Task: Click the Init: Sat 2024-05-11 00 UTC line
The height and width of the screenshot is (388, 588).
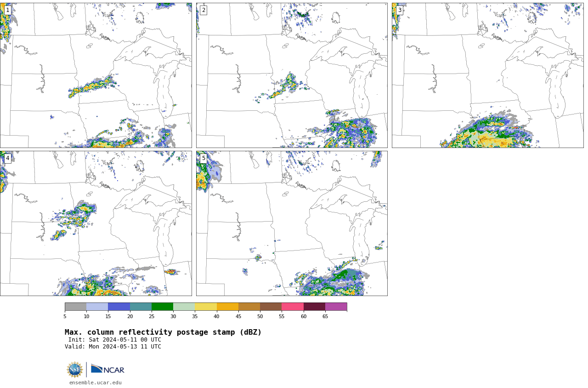Action: click(115, 340)
